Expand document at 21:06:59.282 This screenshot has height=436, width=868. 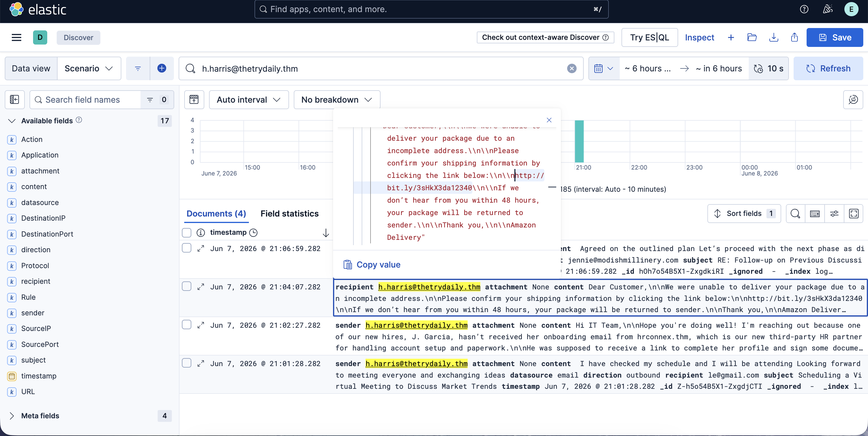click(201, 248)
